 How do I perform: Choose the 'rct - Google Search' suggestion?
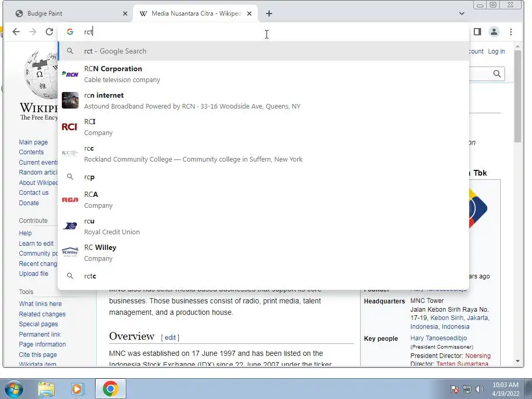click(x=263, y=51)
